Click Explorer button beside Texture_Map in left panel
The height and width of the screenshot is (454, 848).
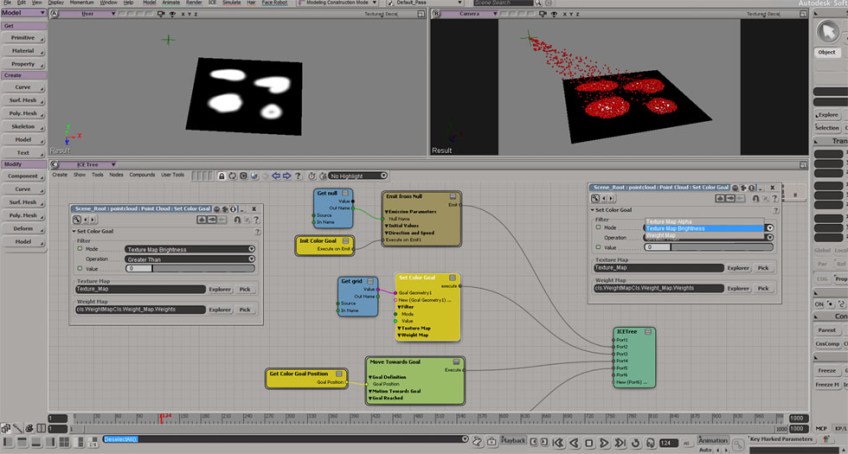pos(219,289)
